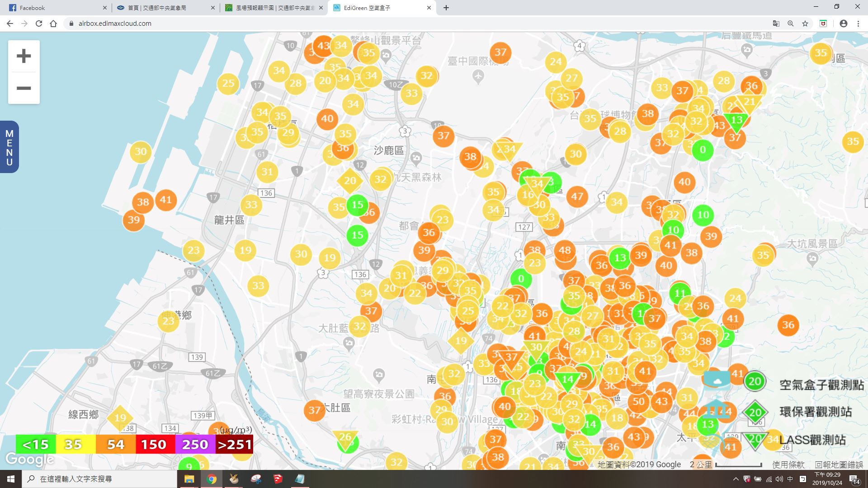Switch to 首頁 交通部中央氣象局 tab
The image size is (868, 488).
165,8
